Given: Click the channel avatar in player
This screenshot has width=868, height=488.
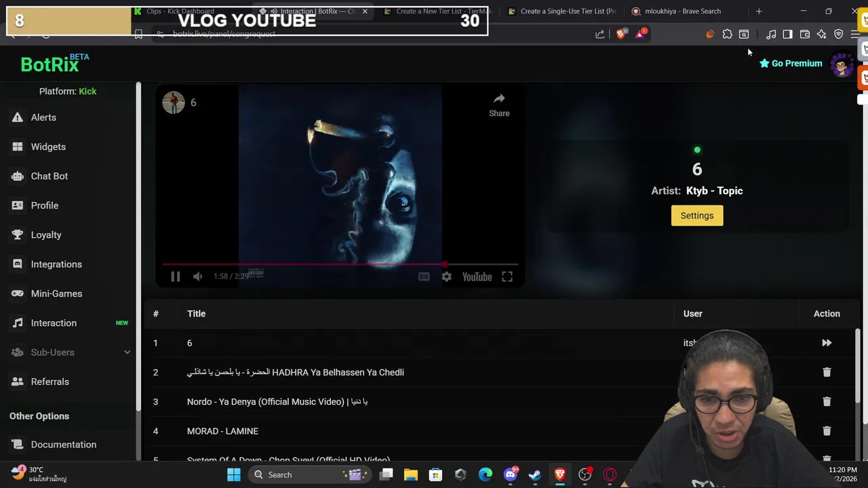Looking at the screenshot, I should (x=174, y=102).
